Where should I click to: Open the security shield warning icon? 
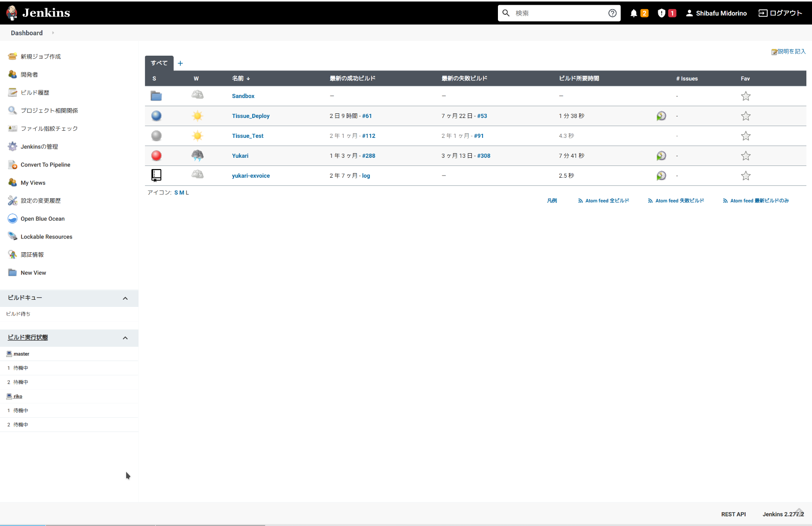661,13
